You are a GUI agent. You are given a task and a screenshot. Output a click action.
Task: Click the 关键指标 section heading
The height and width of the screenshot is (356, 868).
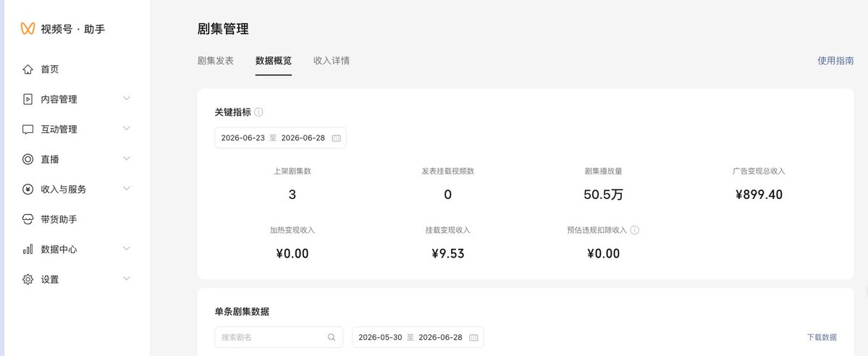[x=232, y=112]
